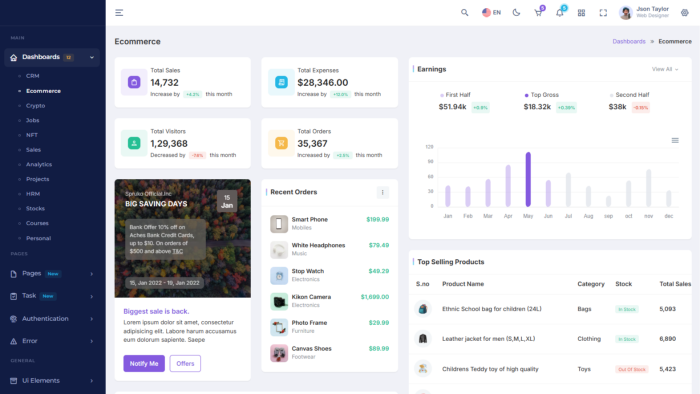Expand the Ui Elements menu
700x394 pixels.
[x=52, y=381]
